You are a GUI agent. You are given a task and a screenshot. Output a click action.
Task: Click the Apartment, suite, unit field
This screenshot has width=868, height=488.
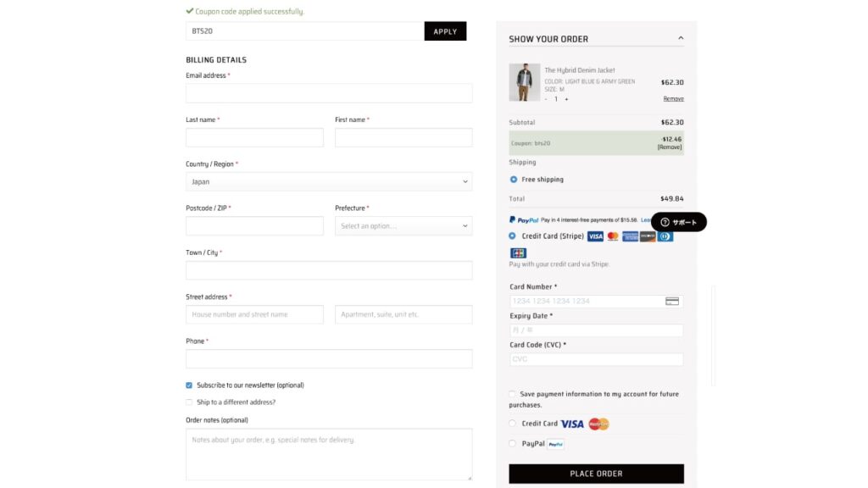coord(403,314)
